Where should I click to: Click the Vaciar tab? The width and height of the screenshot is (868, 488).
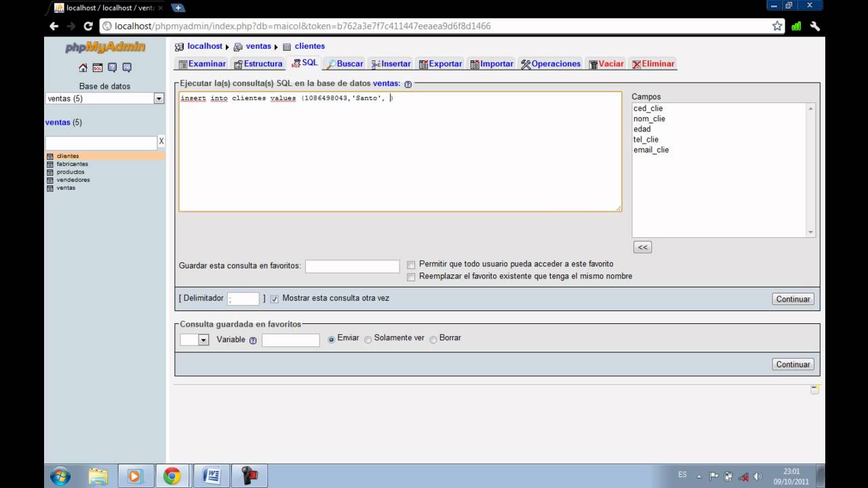606,64
